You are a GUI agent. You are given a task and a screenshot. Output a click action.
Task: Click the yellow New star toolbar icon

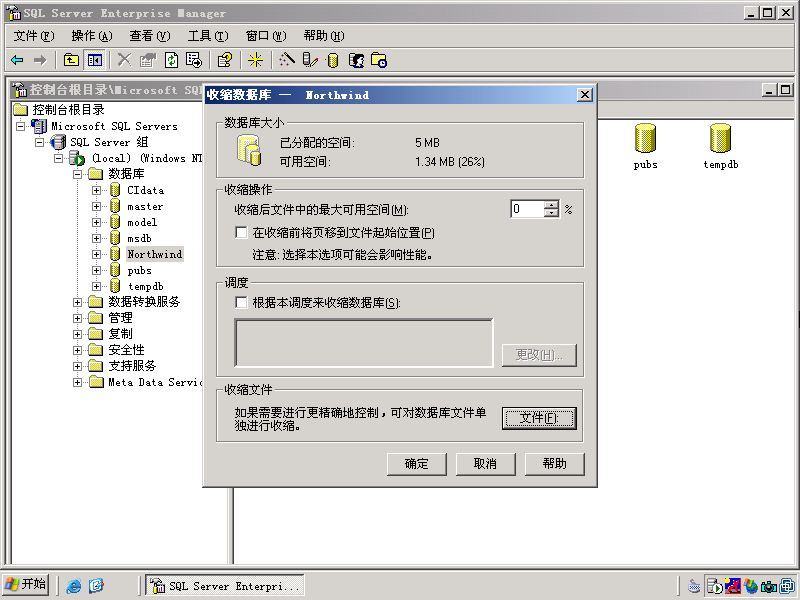(x=255, y=60)
